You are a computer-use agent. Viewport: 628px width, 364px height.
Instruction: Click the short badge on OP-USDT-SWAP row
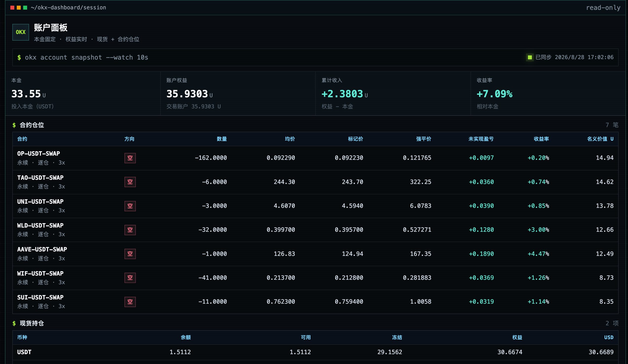click(130, 158)
